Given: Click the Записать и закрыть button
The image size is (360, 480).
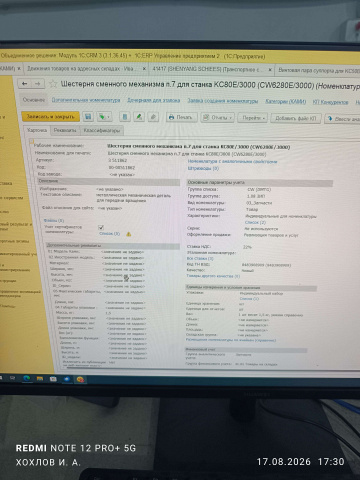Looking at the screenshot, I should coord(50,116).
